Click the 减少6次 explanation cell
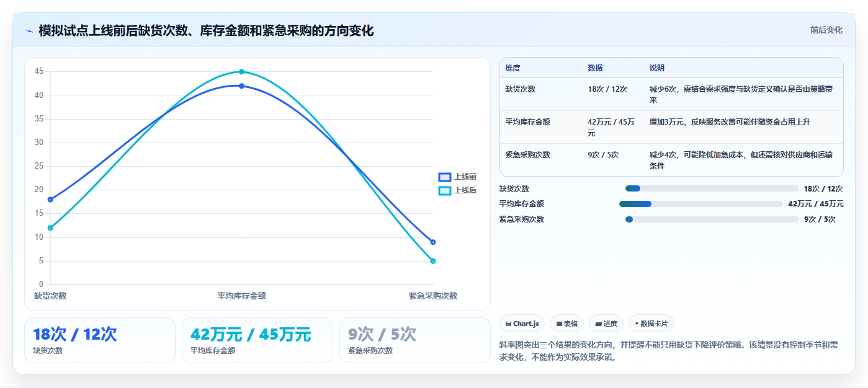 click(x=743, y=94)
